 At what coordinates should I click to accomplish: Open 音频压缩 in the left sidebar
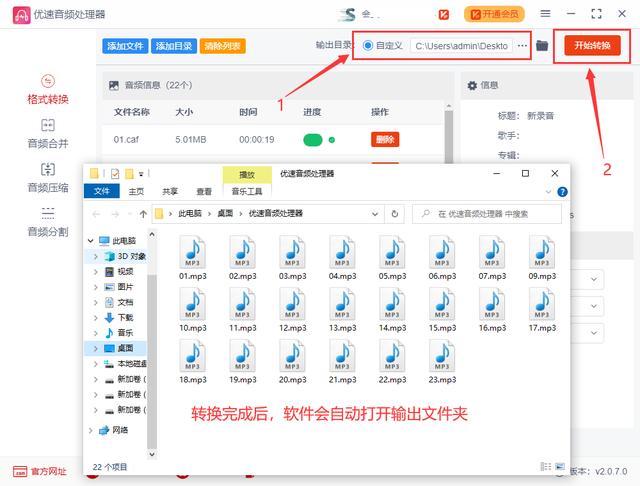[48, 178]
